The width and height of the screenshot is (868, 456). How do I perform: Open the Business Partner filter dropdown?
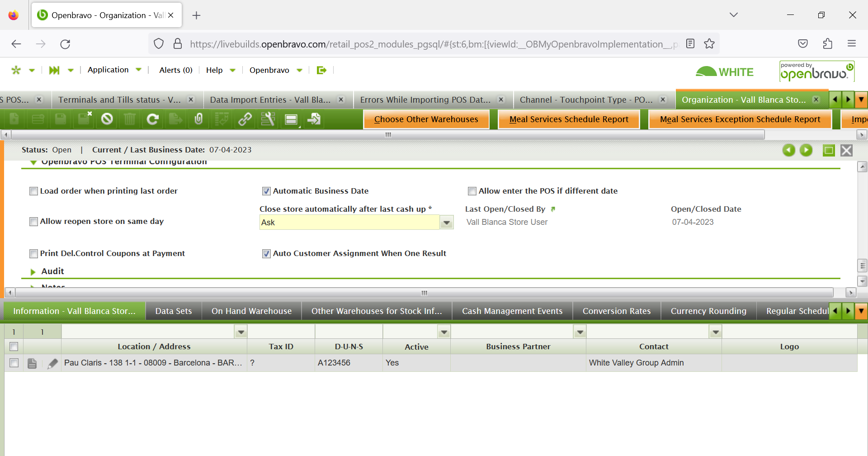pyautogui.click(x=580, y=332)
